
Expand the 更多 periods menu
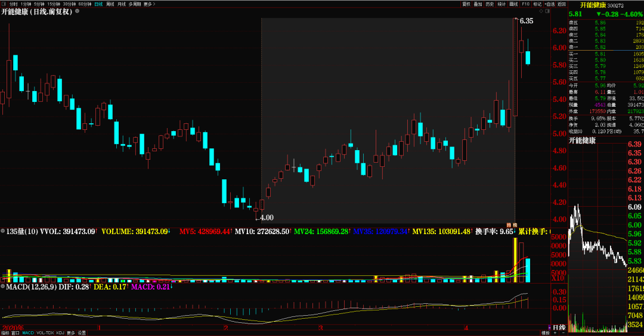tap(149, 4)
